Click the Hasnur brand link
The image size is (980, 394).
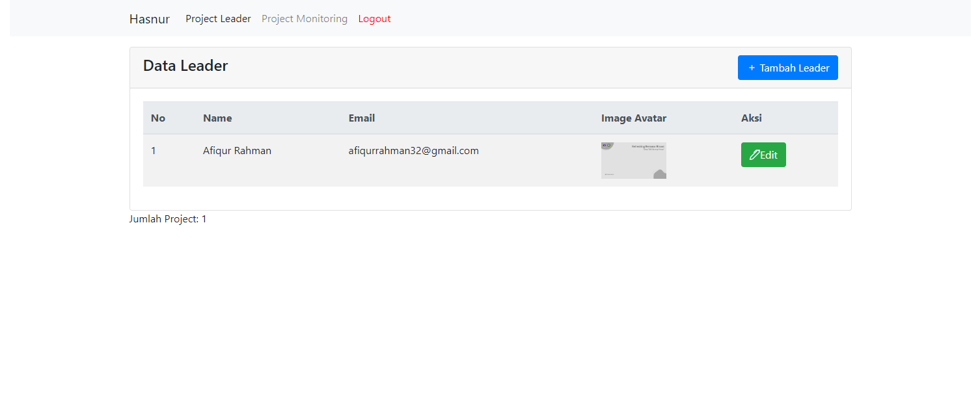pos(149,19)
